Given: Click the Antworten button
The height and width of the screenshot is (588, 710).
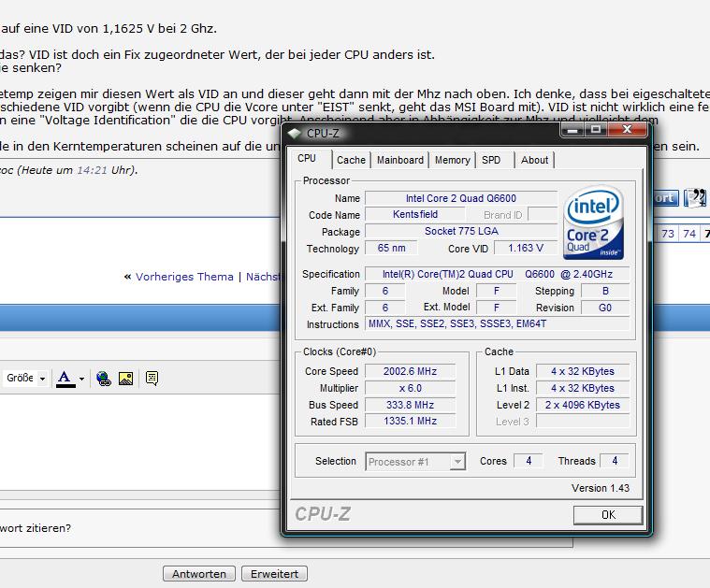Looking at the screenshot, I should 199,574.
